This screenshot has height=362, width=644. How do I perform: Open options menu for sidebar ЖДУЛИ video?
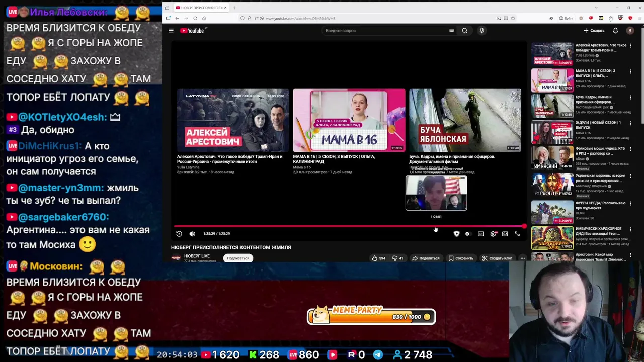tap(630, 123)
